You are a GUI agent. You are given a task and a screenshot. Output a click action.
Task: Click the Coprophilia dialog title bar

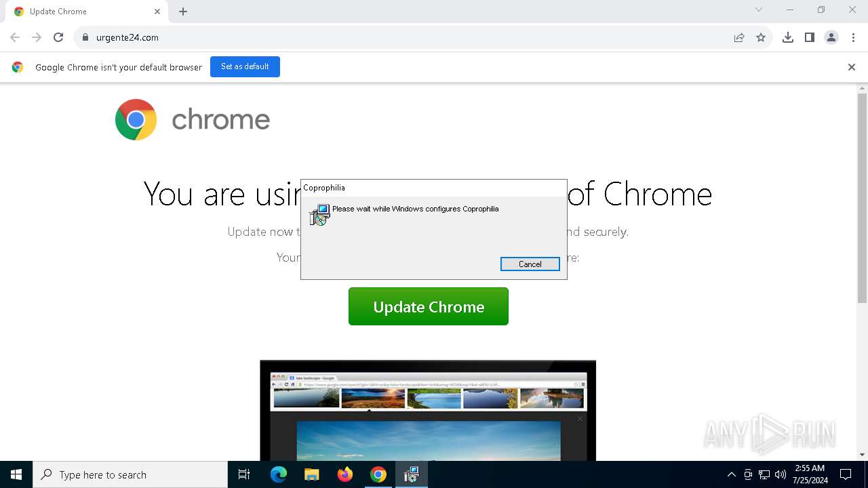[434, 188]
